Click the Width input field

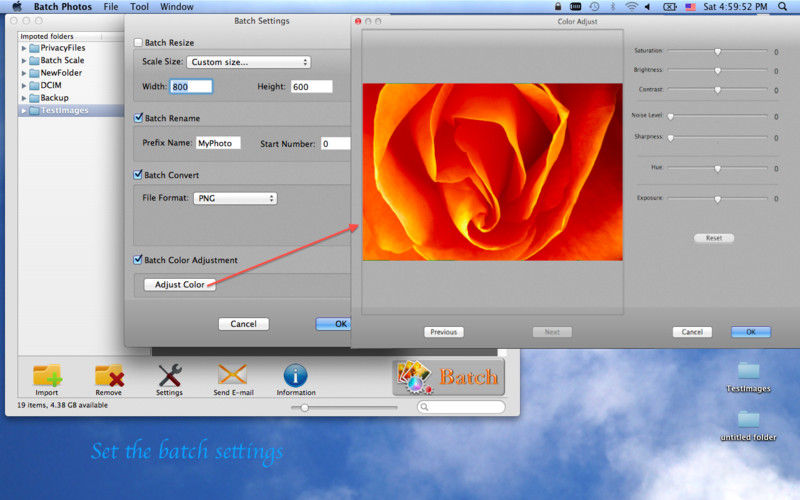click(x=191, y=87)
